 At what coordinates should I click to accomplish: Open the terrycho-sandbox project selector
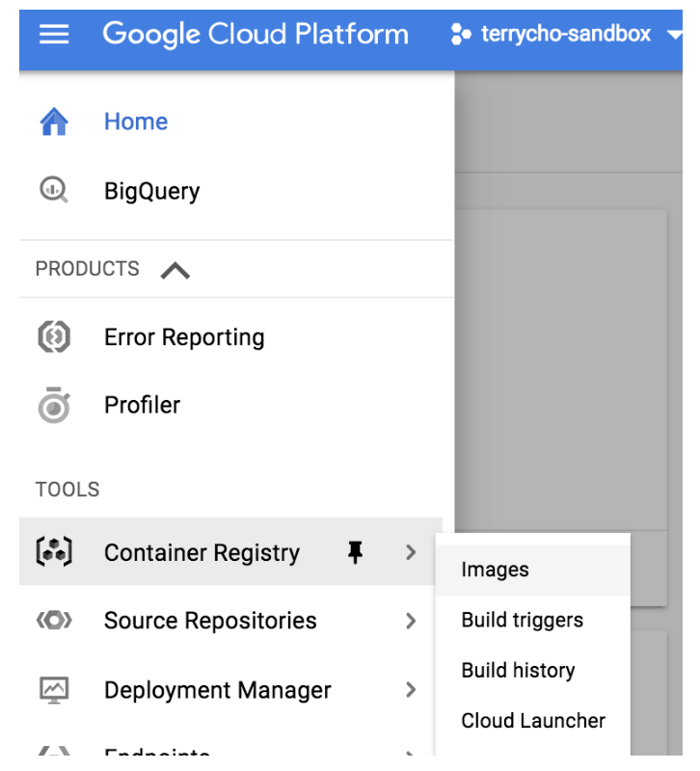click(566, 35)
